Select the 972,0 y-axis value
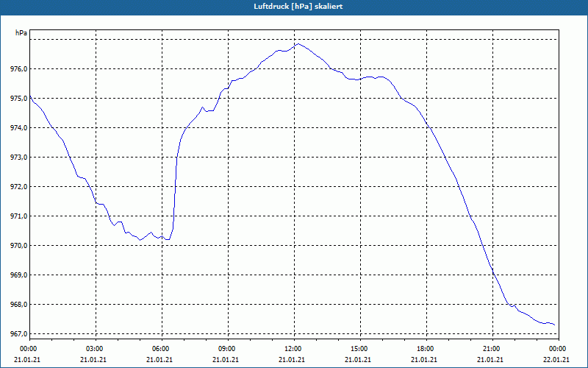This screenshot has height=368, width=588. coord(20,187)
